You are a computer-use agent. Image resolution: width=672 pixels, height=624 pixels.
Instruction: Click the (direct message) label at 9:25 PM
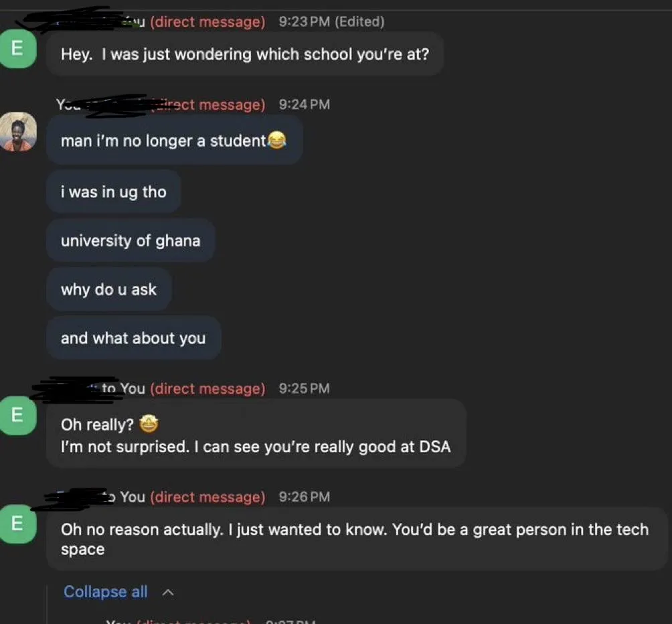[208, 388]
